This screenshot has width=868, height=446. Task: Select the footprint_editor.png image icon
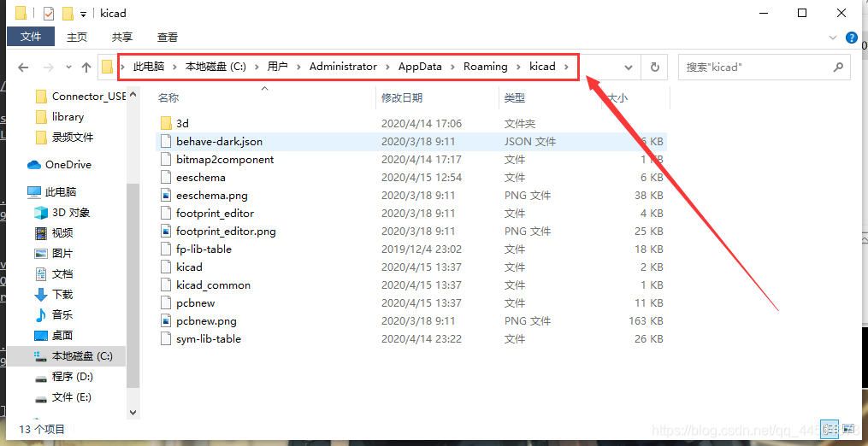pos(166,232)
